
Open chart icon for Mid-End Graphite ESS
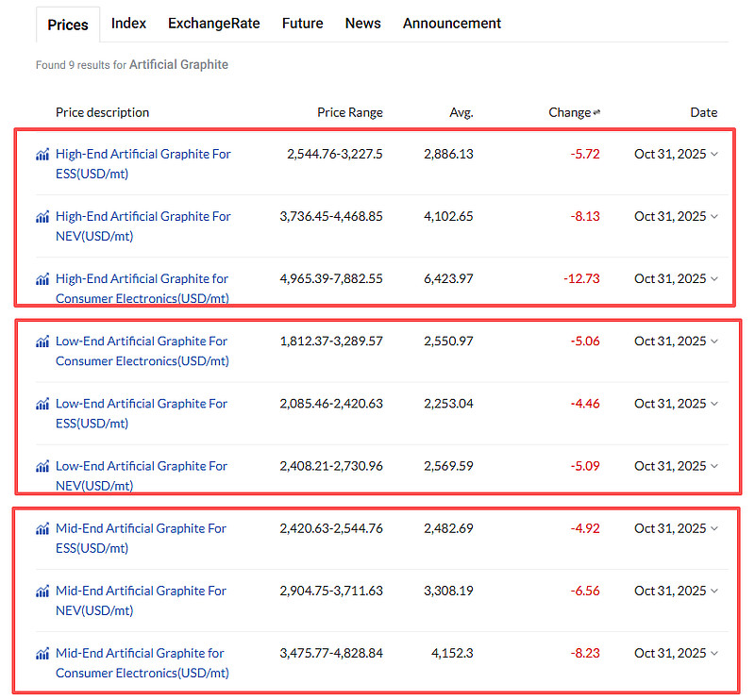tap(42, 528)
